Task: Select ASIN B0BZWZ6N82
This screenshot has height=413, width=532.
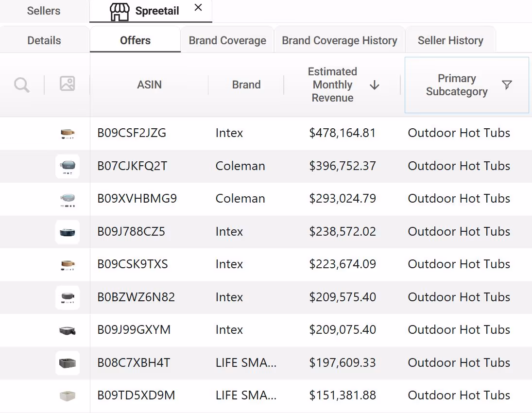Action: (x=136, y=297)
